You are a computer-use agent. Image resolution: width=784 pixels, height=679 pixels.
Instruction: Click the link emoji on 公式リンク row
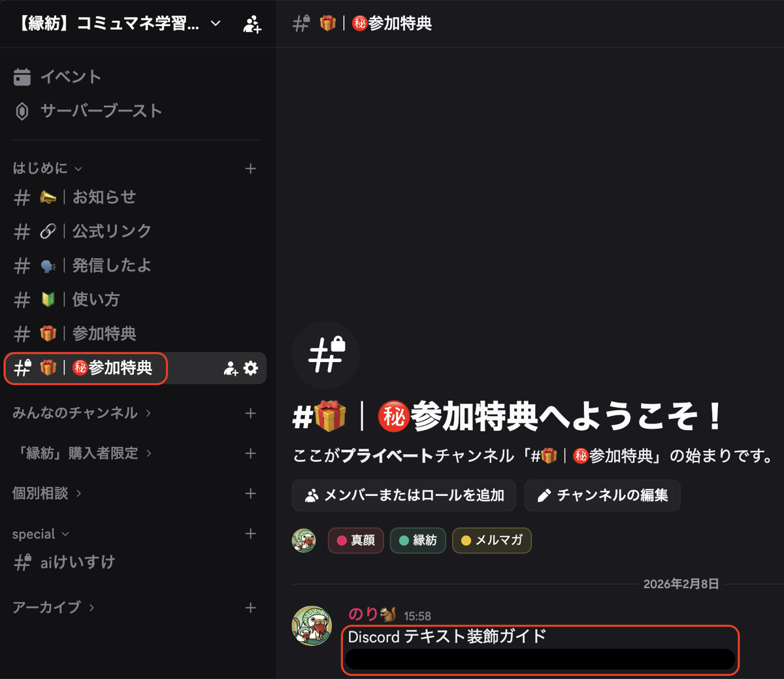click(48, 231)
